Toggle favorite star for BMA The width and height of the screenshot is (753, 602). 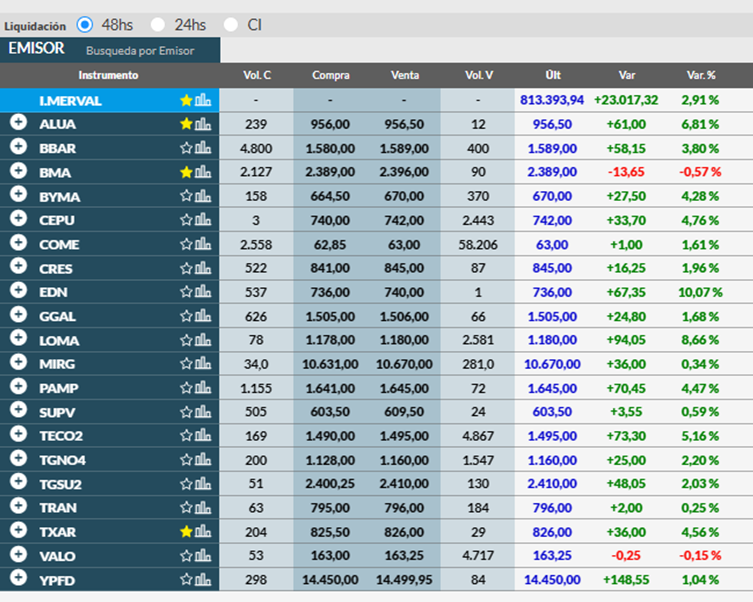[186, 172]
